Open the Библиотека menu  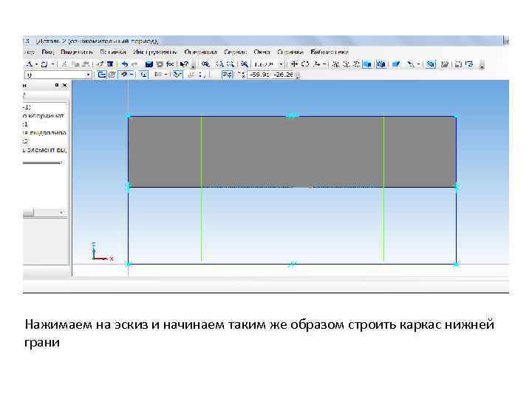[329, 52]
